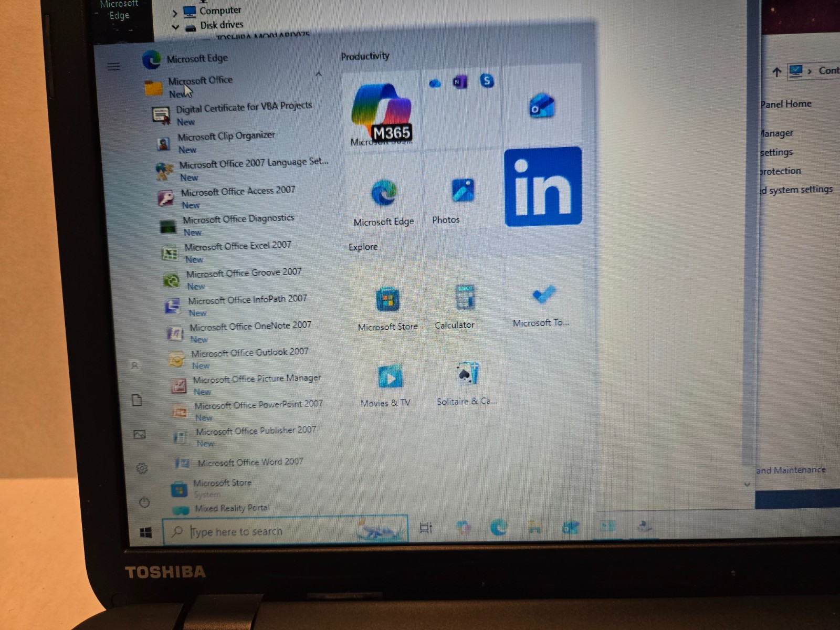Open the user account button in Start

click(134, 365)
